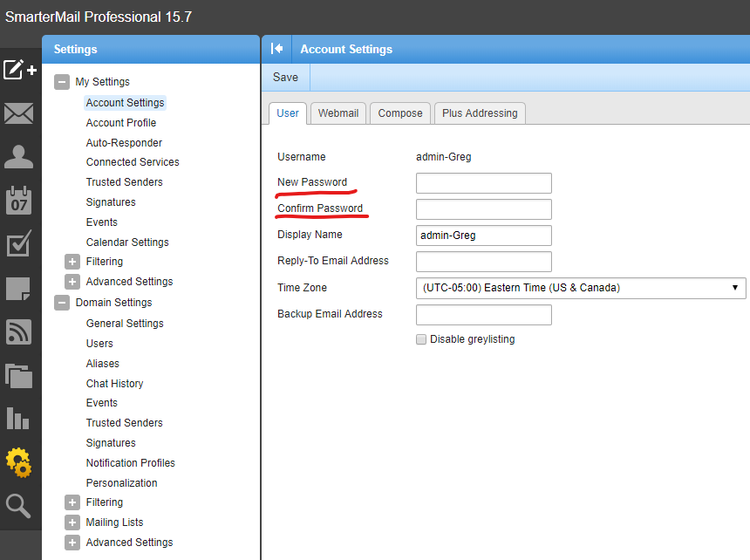Image resolution: width=750 pixels, height=560 pixels.
Task: Collapse the Domain Settings tree node
Action: click(x=62, y=303)
